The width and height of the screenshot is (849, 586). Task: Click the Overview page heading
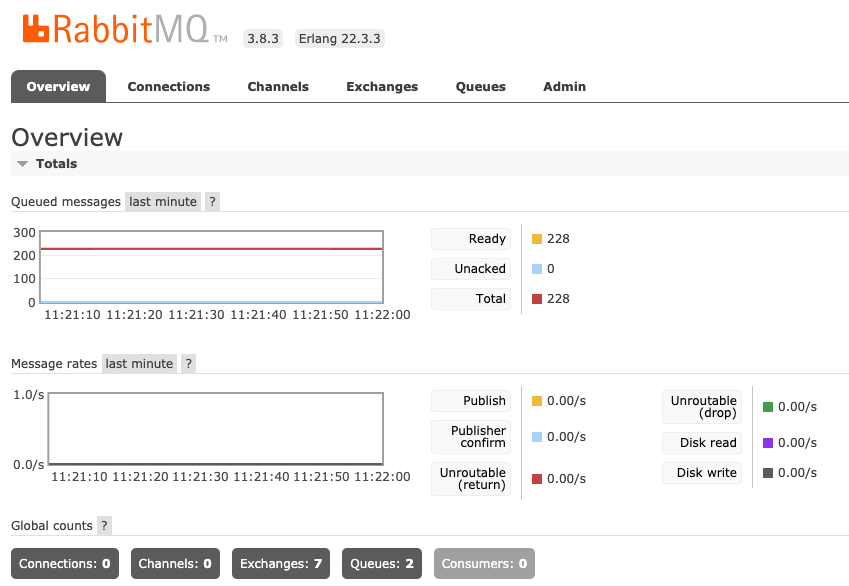coord(67,137)
